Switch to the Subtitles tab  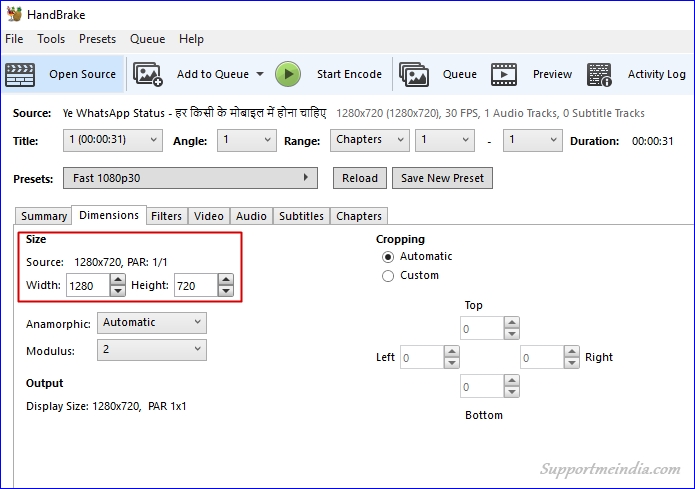click(x=301, y=216)
